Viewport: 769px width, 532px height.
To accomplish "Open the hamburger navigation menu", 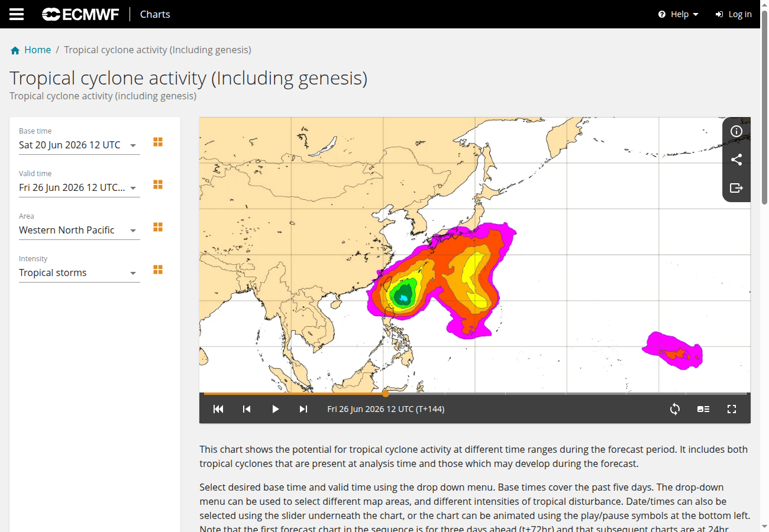I will click(x=17, y=14).
